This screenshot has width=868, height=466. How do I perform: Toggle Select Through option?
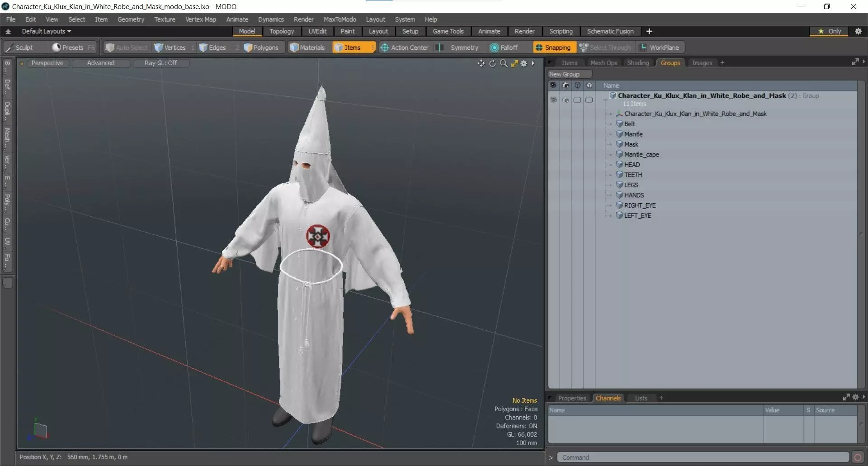tap(605, 48)
